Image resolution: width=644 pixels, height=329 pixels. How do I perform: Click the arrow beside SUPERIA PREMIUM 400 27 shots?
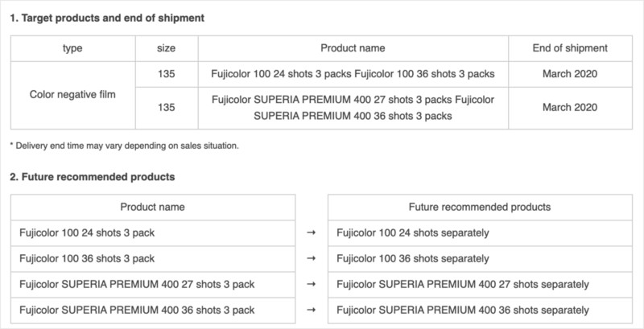pyautogui.click(x=312, y=284)
